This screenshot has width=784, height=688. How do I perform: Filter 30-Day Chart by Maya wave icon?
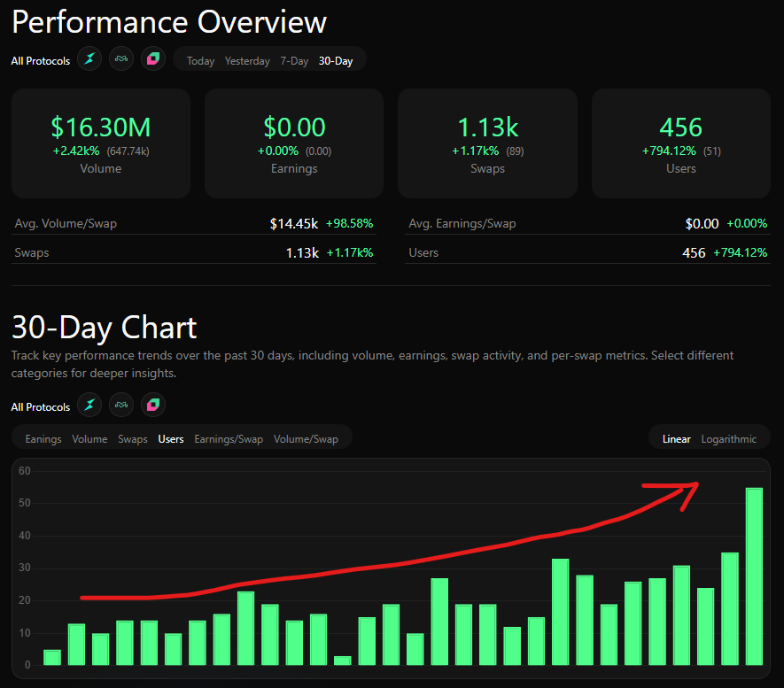tap(121, 406)
